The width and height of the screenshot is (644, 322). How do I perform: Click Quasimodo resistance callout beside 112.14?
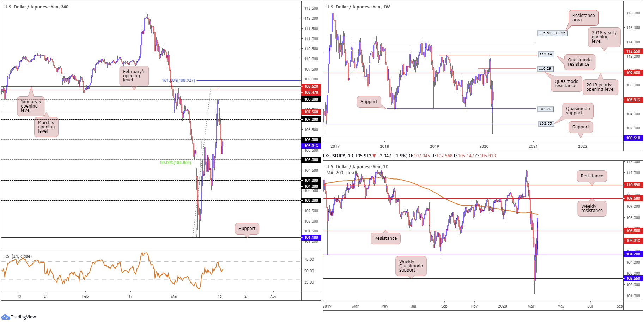pos(579,62)
